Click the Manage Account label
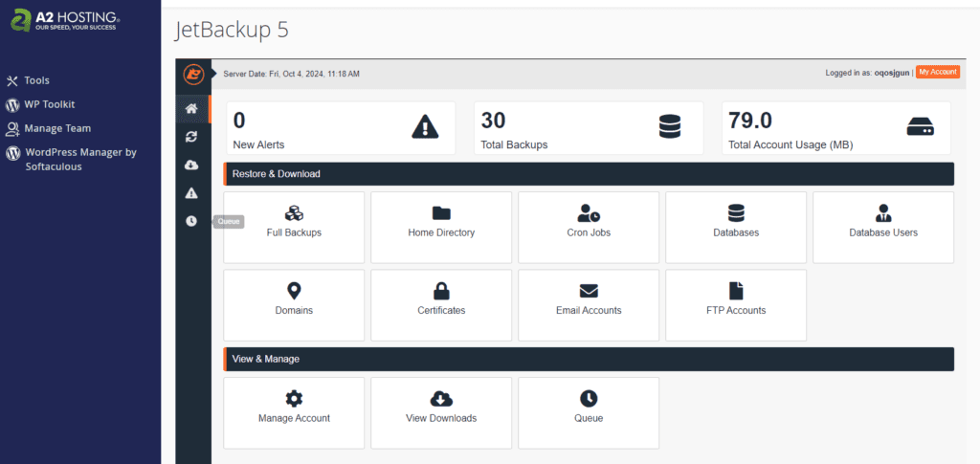980x464 pixels. tap(294, 418)
